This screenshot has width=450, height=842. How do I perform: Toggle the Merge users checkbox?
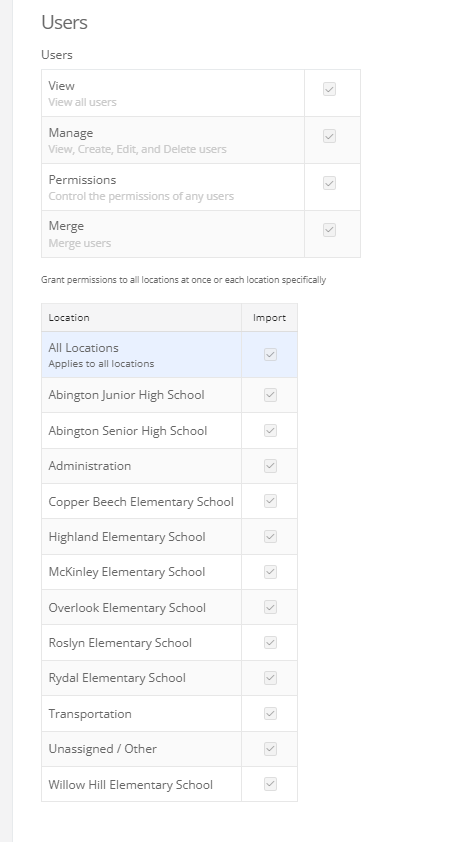point(329,230)
